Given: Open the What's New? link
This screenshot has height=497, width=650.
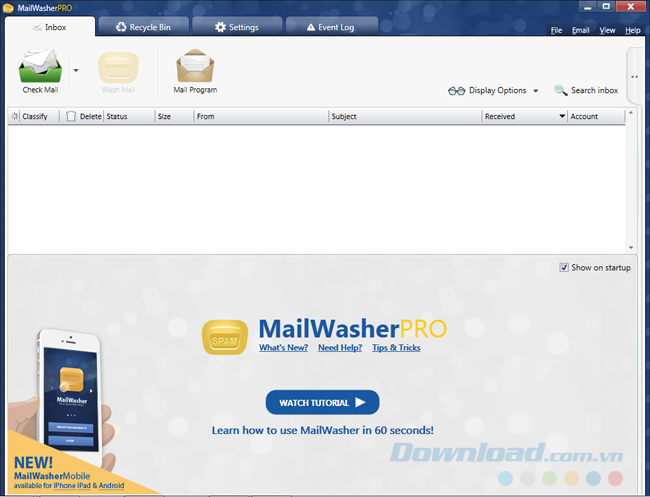Looking at the screenshot, I should (x=284, y=348).
